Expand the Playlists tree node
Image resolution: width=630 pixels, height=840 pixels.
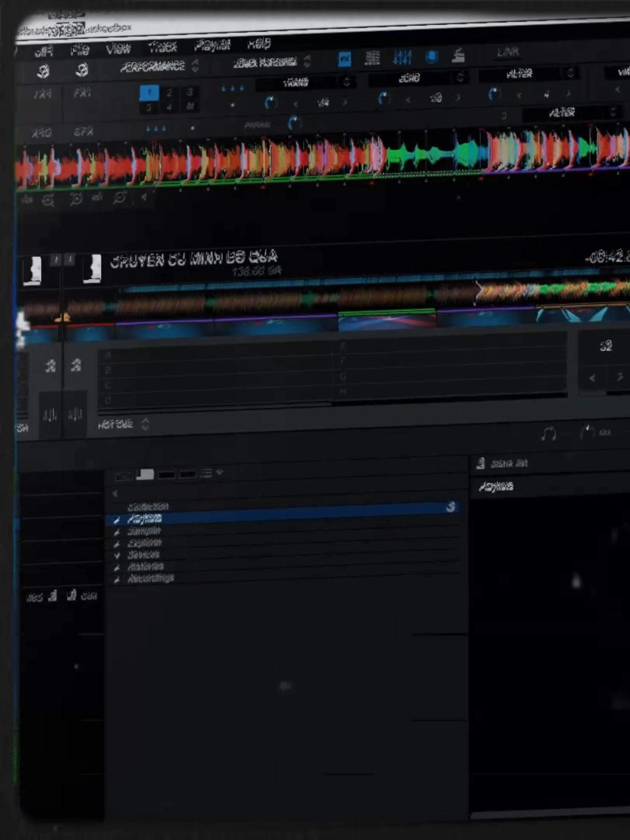(117, 520)
